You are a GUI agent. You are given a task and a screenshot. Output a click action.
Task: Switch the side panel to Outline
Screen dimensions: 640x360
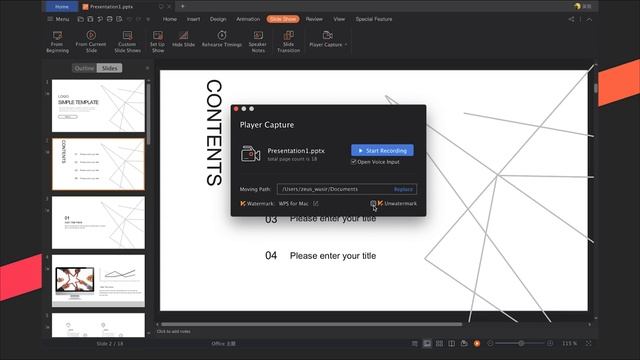tap(84, 68)
